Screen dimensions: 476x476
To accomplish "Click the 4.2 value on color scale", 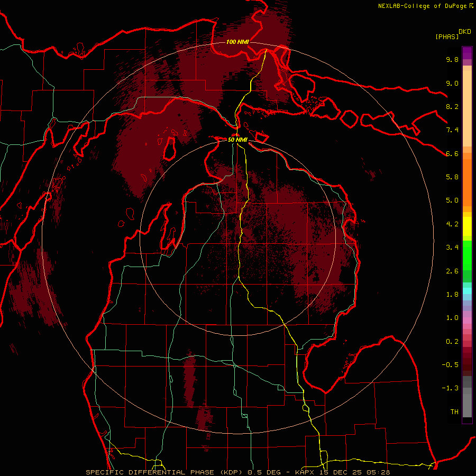I will pos(452,224).
